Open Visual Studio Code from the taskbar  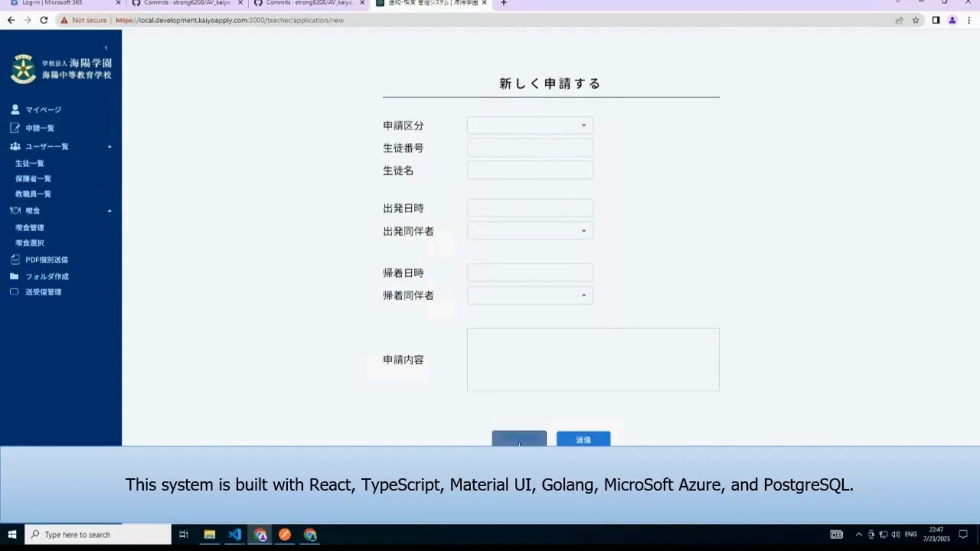(x=234, y=534)
